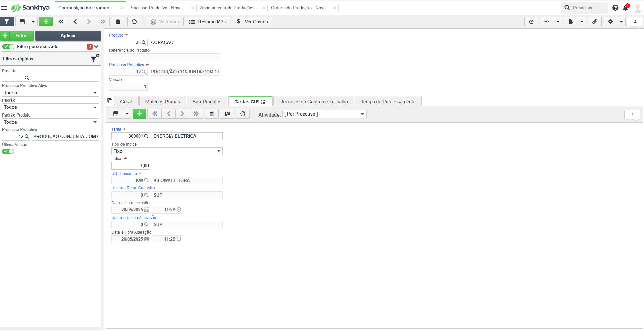Maximize the Tarifas CIP tab panel
This screenshot has height=331, width=644.
click(263, 102)
